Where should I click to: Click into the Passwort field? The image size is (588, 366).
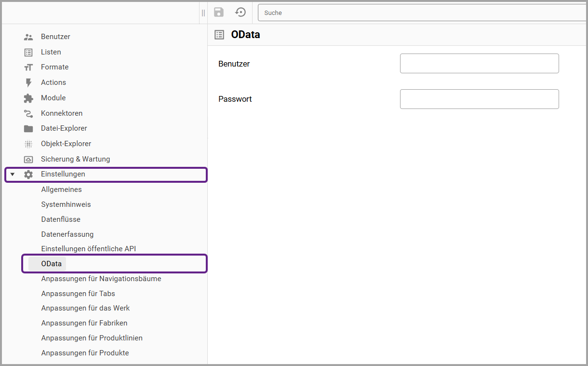(x=479, y=99)
